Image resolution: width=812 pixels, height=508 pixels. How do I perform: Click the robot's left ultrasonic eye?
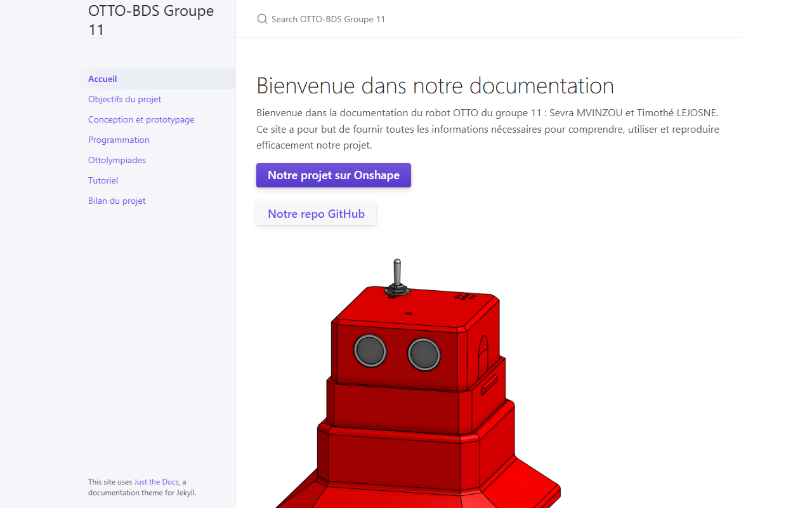point(370,351)
